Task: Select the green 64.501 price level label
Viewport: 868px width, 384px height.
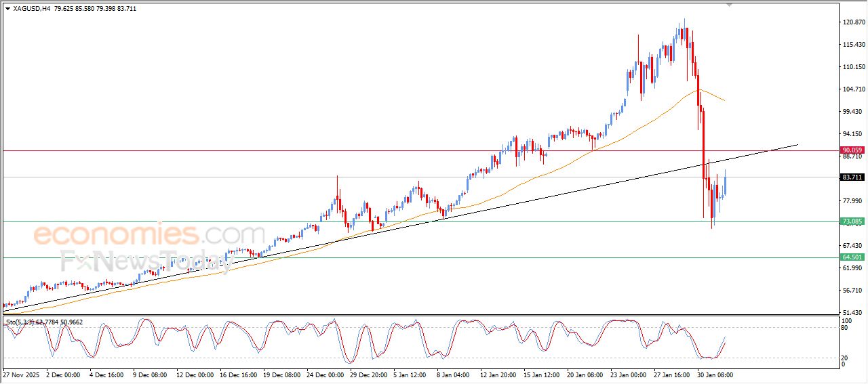Action: [852, 257]
